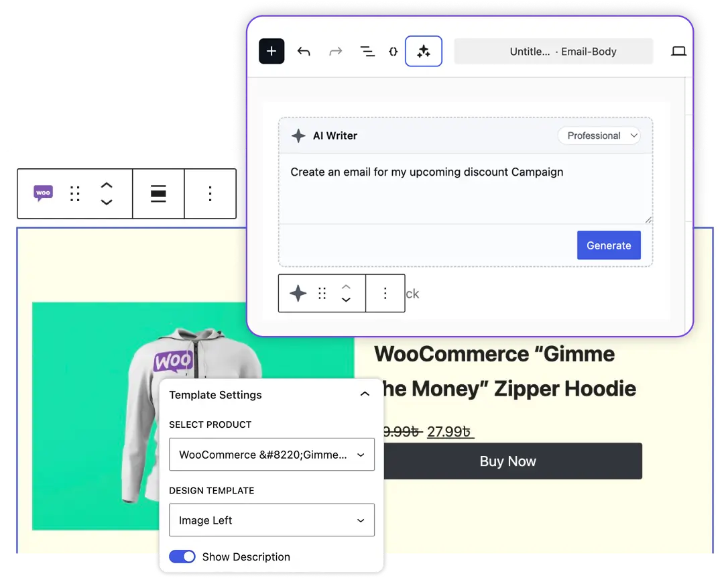
Task: Click the AI Writer sparkle icon
Action: tap(298, 135)
